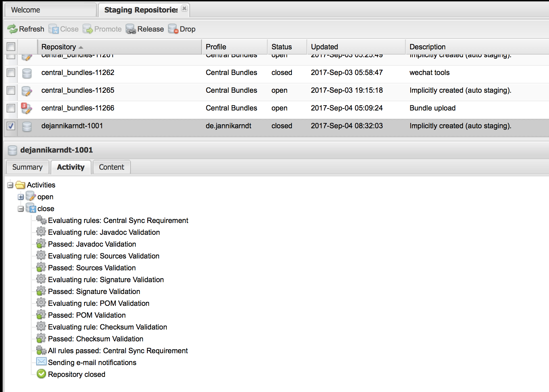Click the Drop toolbar button
The image size is (549, 392).
pyautogui.click(x=182, y=29)
